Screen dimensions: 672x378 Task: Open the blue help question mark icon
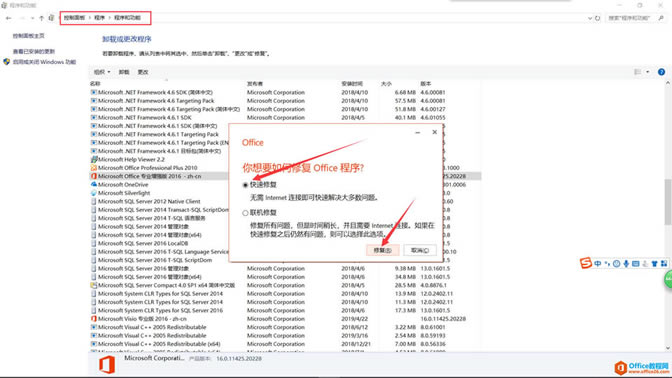[661, 72]
